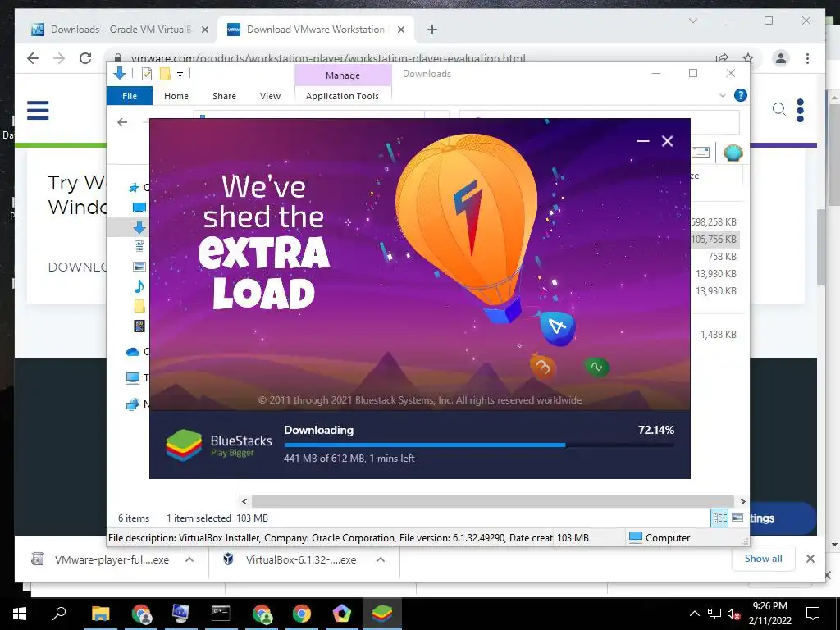This screenshot has height=630, width=840.
Task: Open the VMware site hamburger menu
Action: pos(38,111)
